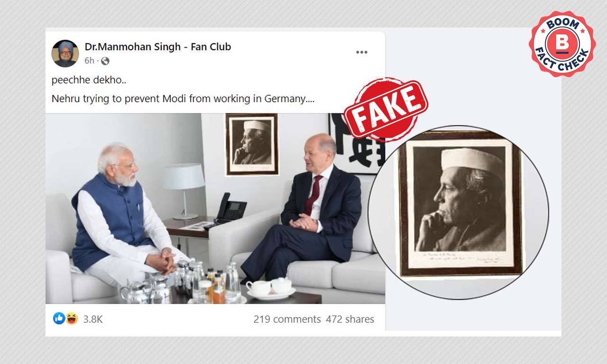
Task: Click the Like reaction icon
Action: pyautogui.click(x=59, y=318)
